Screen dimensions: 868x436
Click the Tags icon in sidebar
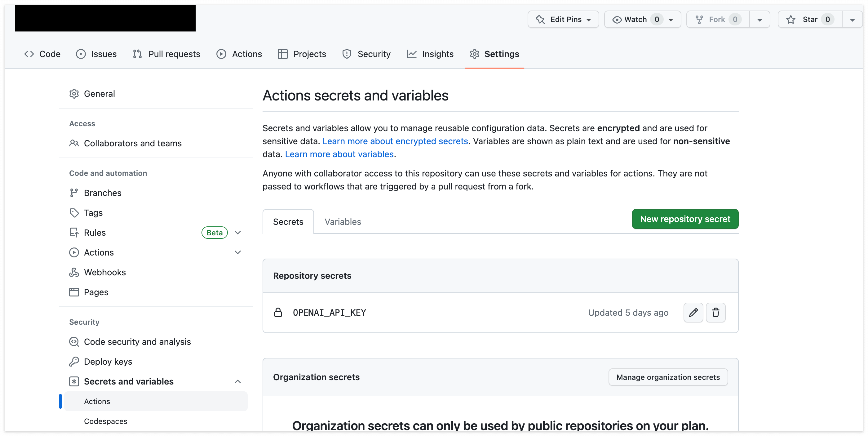coord(74,213)
